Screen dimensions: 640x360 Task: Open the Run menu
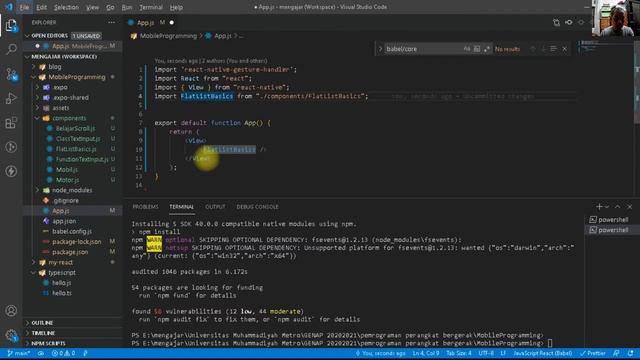pos(127,7)
